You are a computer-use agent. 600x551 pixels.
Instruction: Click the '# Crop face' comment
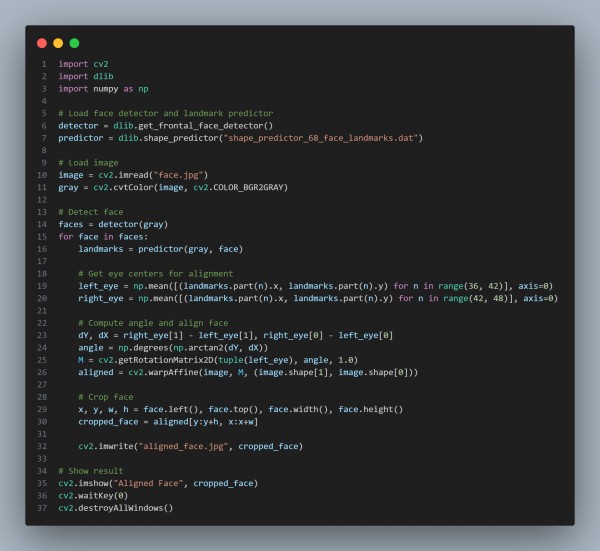(106, 397)
